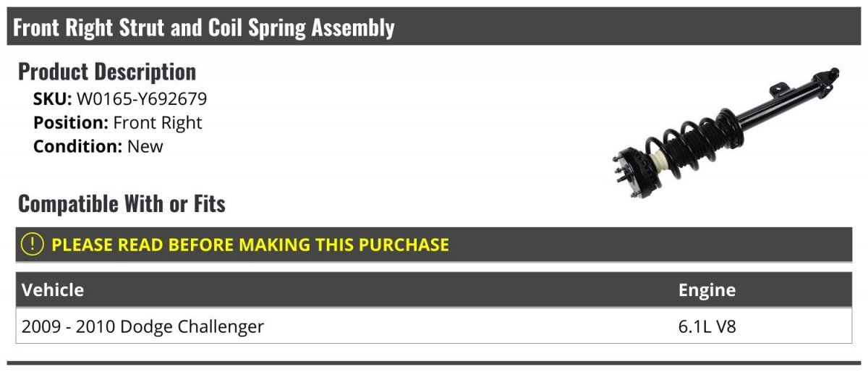The image size is (868, 372).
Task: Select the Vehicle column header
Action: pos(53,290)
